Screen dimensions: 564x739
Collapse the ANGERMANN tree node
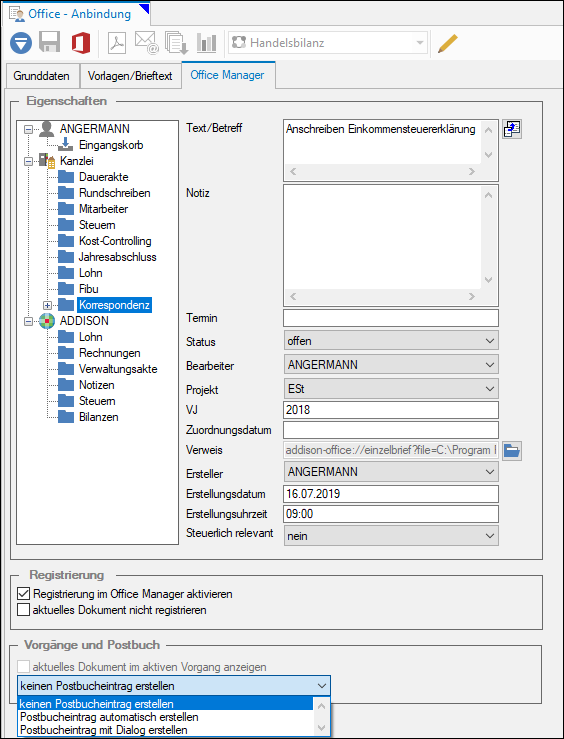(29, 129)
